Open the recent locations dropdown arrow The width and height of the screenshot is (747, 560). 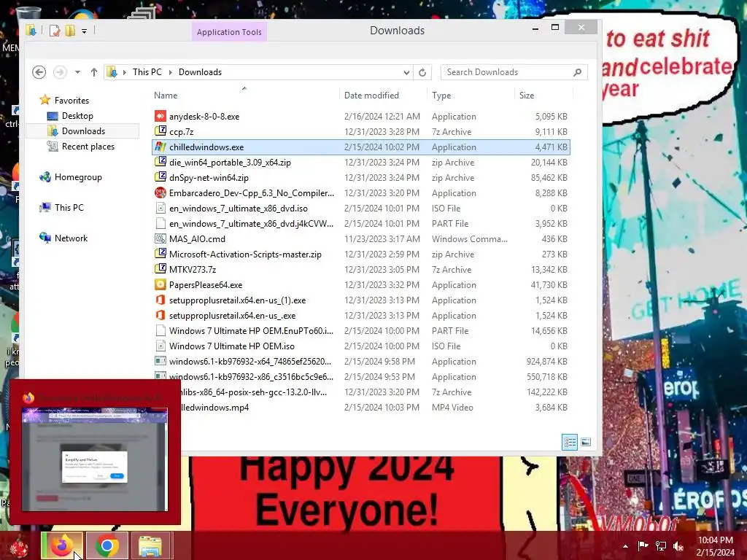77,72
